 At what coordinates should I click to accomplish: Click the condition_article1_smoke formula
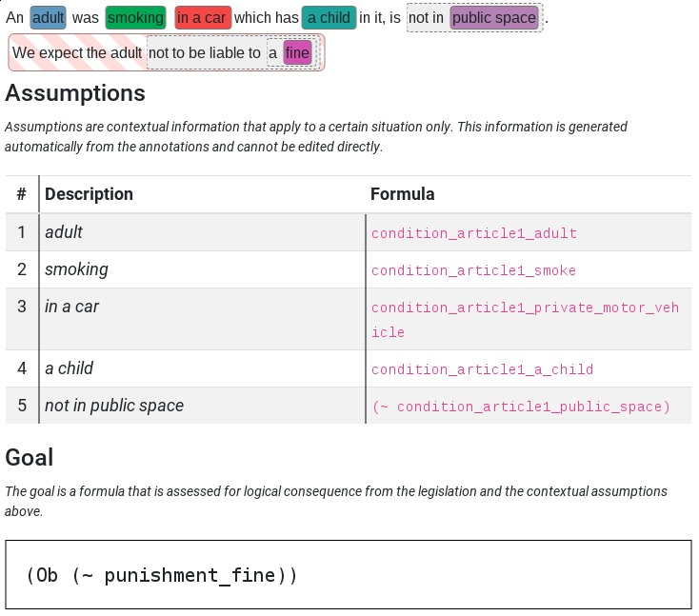tap(473, 270)
